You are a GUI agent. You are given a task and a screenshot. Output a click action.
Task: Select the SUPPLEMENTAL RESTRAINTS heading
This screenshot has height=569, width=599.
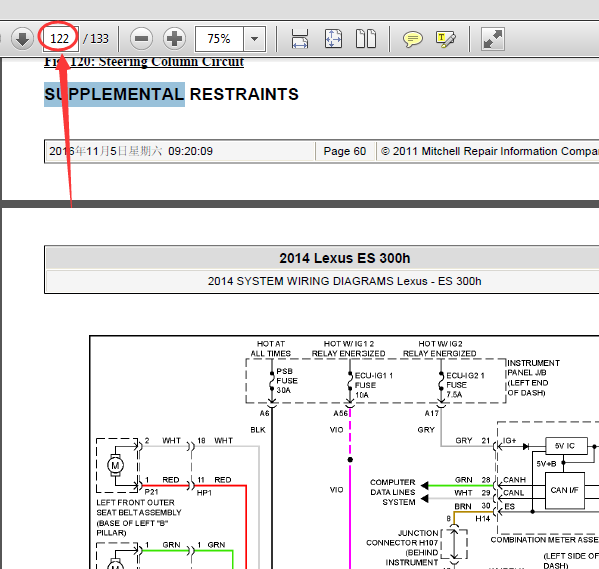pos(172,94)
